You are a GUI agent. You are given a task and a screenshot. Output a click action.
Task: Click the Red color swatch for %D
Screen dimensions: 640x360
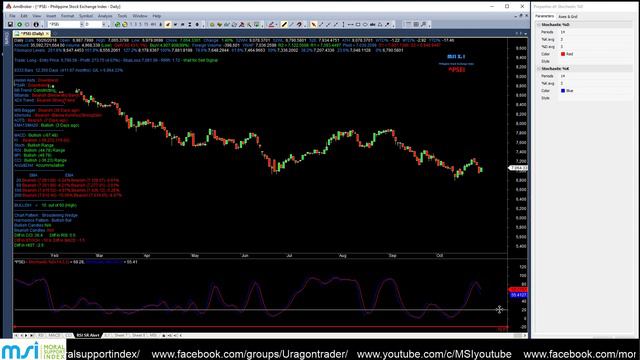pyautogui.click(x=563, y=54)
